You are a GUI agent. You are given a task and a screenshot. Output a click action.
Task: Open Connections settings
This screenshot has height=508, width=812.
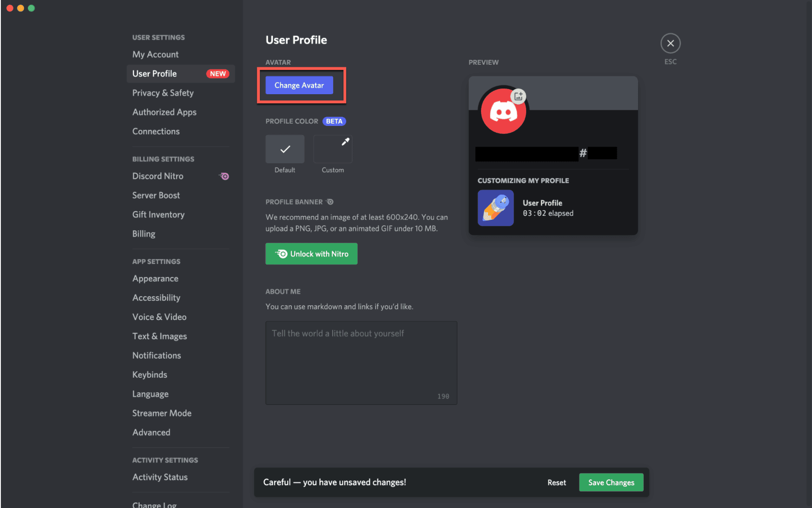pos(180,131)
